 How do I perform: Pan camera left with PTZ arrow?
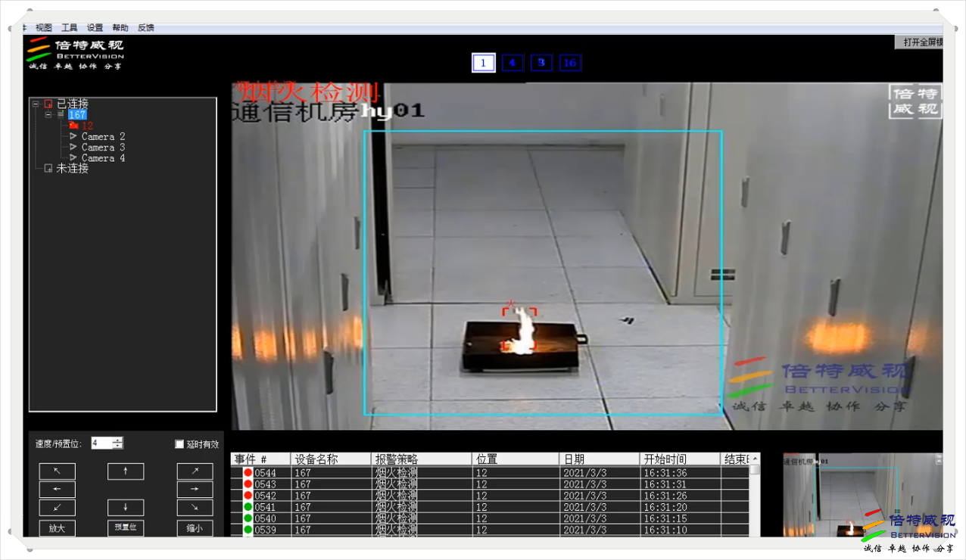tap(58, 490)
